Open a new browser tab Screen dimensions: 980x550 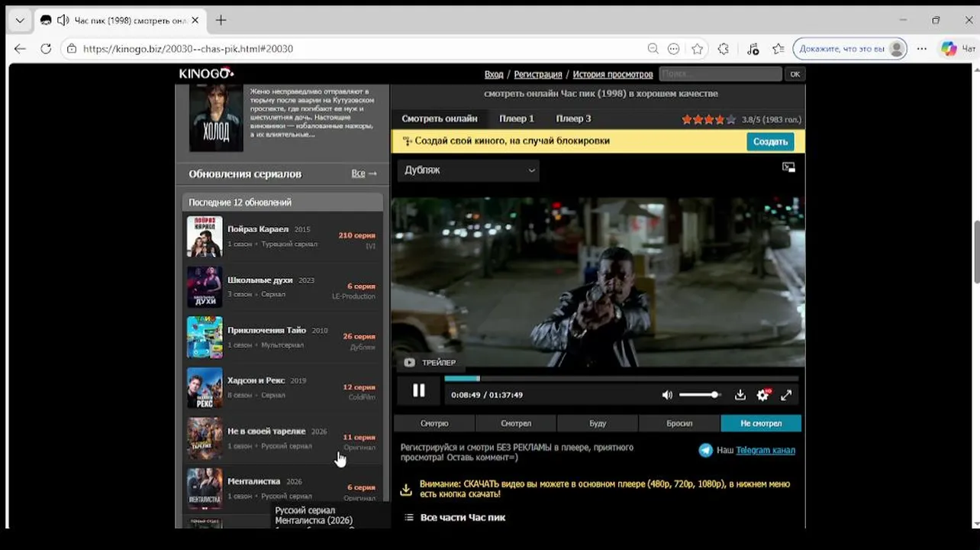[x=221, y=20]
